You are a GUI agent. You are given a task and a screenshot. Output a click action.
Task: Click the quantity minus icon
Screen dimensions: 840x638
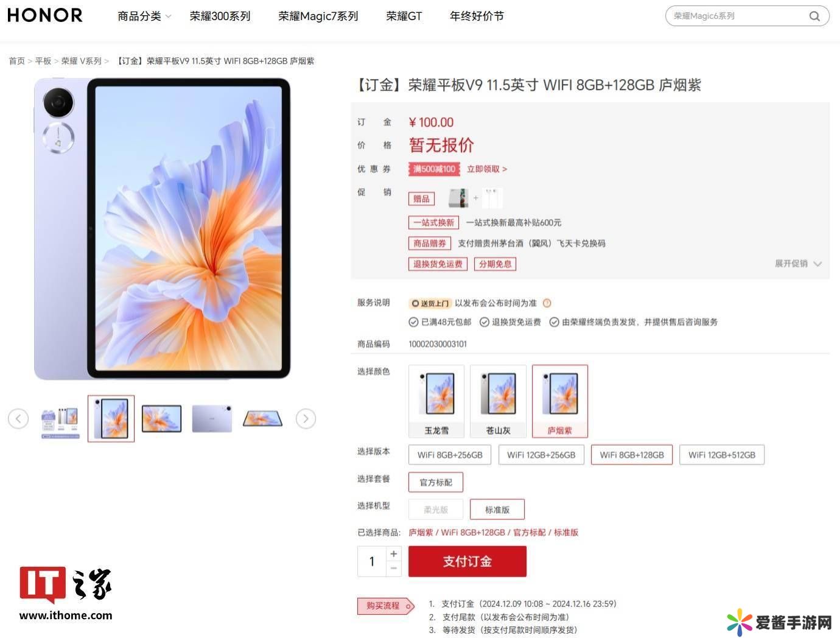[x=394, y=569]
